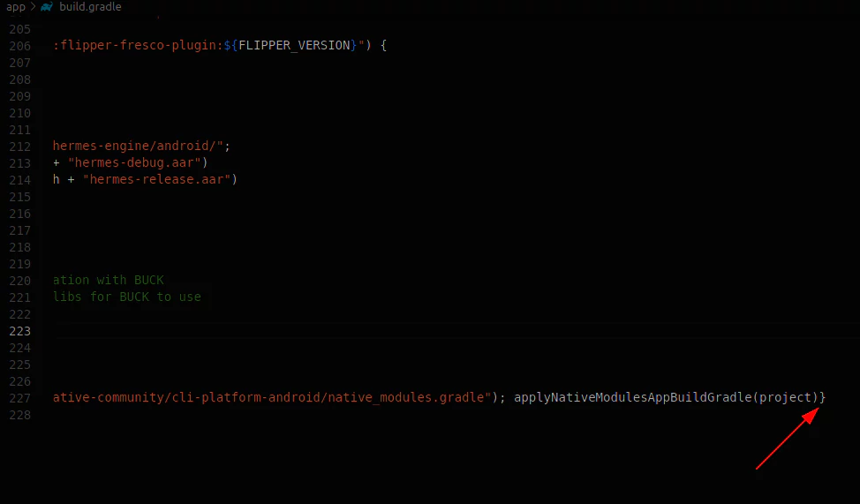Image resolution: width=860 pixels, height=504 pixels.
Task: Click line number 213 in gutter
Action: click(x=20, y=163)
